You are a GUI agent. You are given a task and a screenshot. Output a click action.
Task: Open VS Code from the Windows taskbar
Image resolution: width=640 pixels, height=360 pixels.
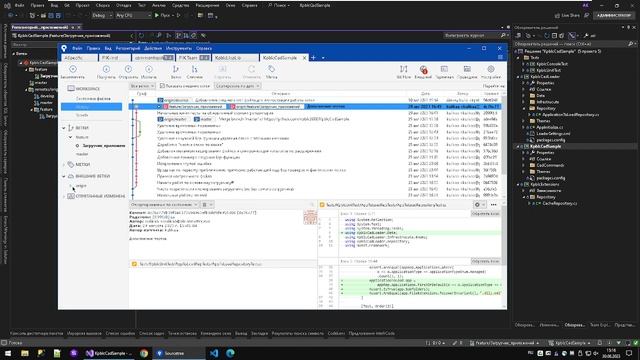click(214, 353)
